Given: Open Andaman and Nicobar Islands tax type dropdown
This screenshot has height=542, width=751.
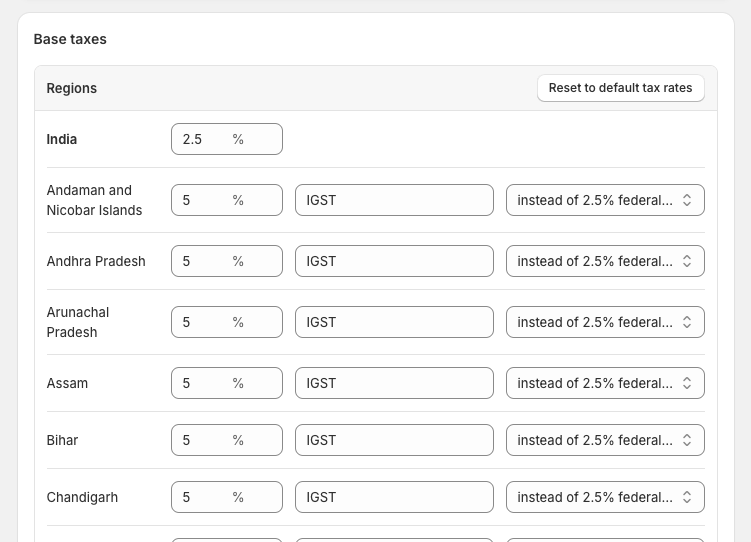Looking at the screenshot, I should pyautogui.click(x=604, y=200).
